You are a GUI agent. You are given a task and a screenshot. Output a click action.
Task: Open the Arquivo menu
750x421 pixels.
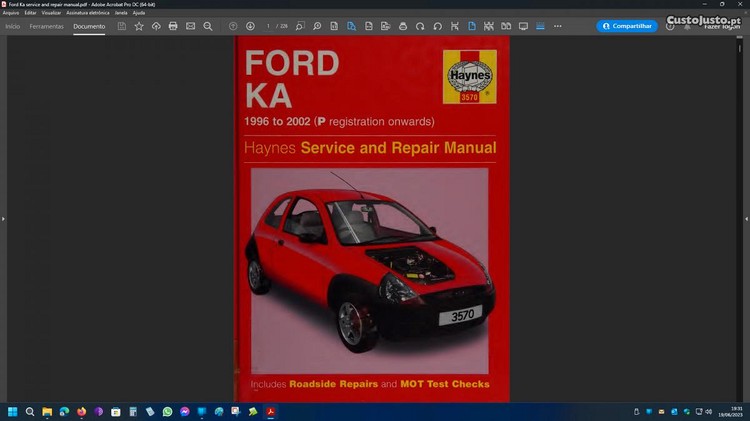coord(11,13)
